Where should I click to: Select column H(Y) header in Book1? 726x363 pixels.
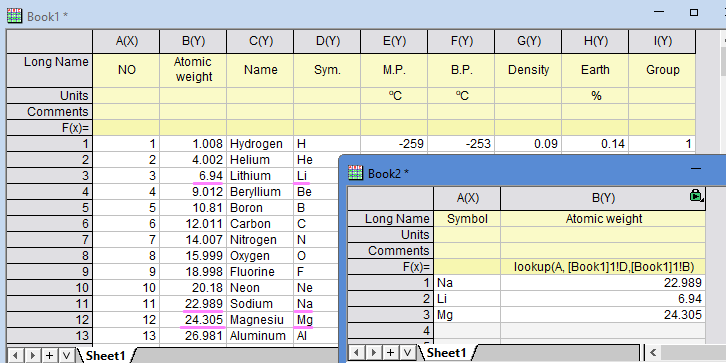click(595, 42)
